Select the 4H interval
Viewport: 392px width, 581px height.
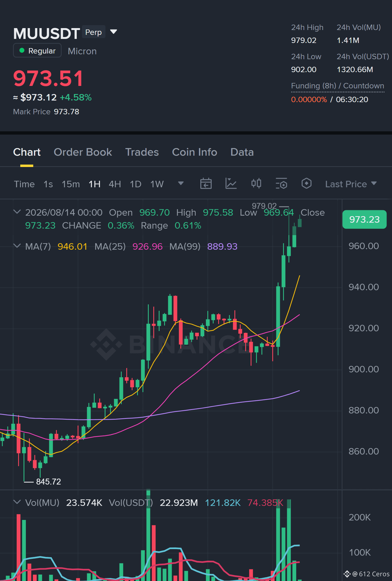pyautogui.click(x=115, y=184)
